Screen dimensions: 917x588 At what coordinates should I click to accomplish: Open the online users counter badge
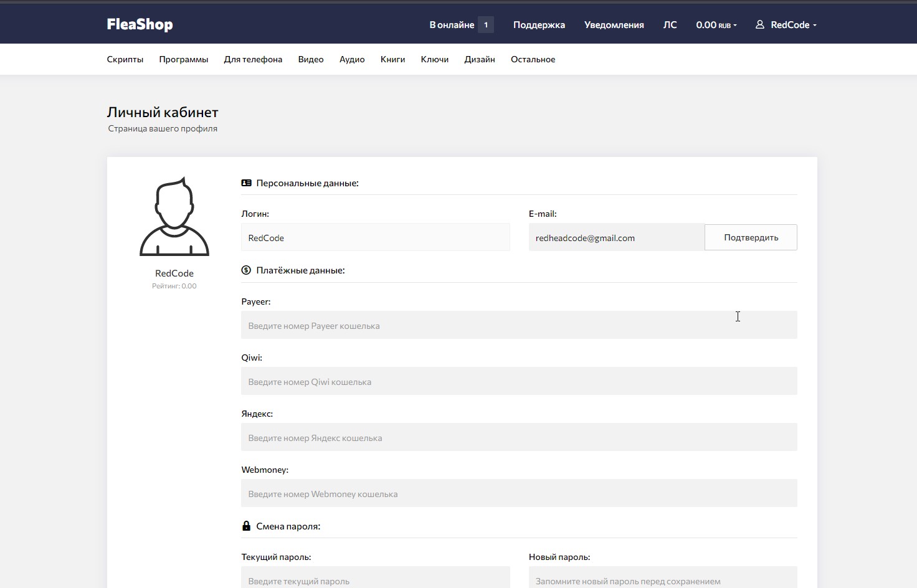click(486, 25)
